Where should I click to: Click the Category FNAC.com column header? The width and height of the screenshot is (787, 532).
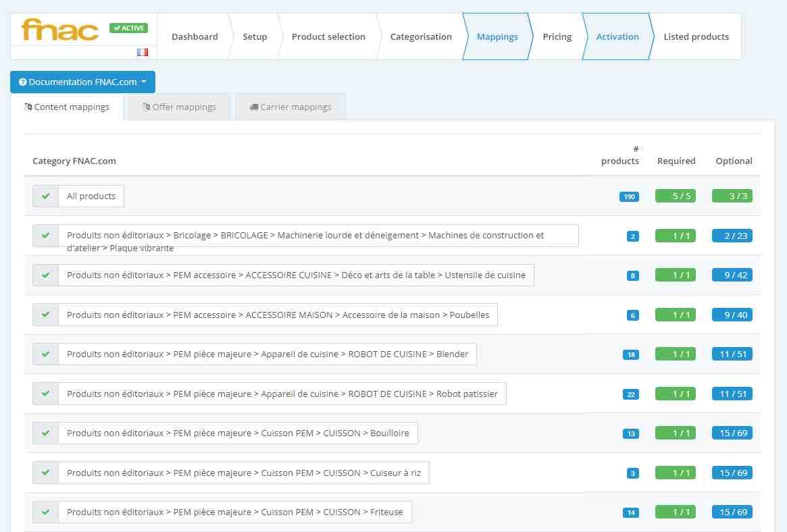coord(74,161)
